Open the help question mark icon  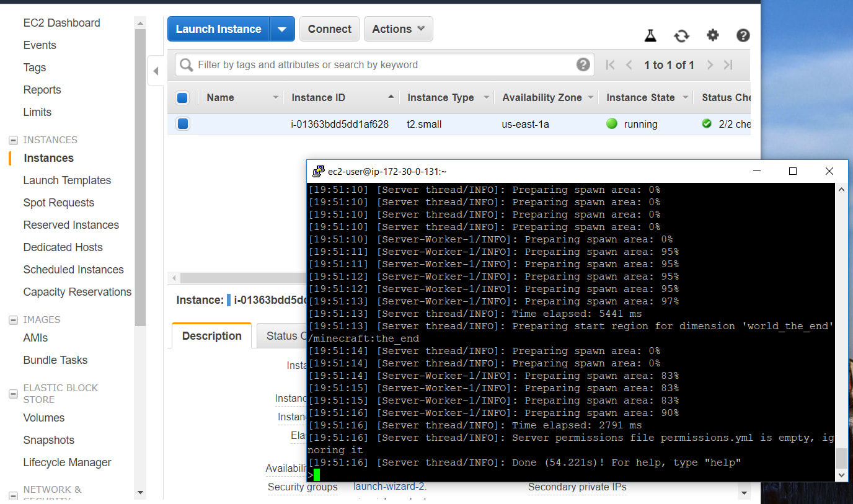click(x=743, y=36)
